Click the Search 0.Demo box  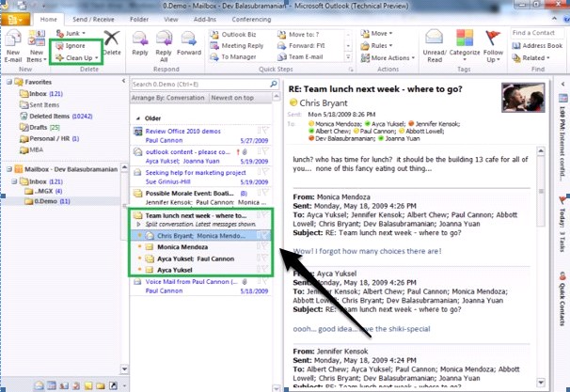200,85
